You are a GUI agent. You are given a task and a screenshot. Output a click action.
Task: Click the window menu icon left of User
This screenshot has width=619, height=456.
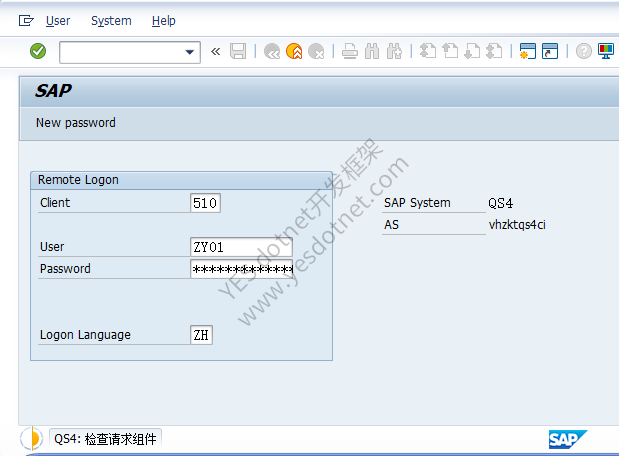[26, 20]
